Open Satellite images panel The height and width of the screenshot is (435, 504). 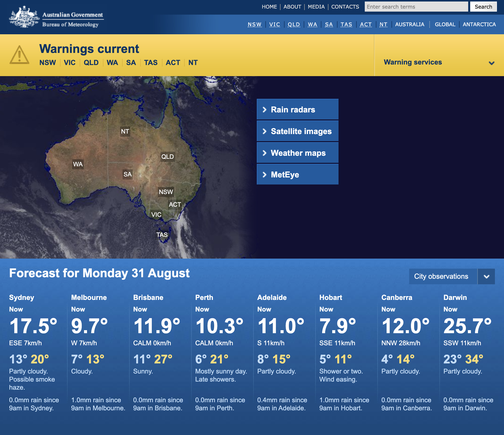(x=297, y=131)
